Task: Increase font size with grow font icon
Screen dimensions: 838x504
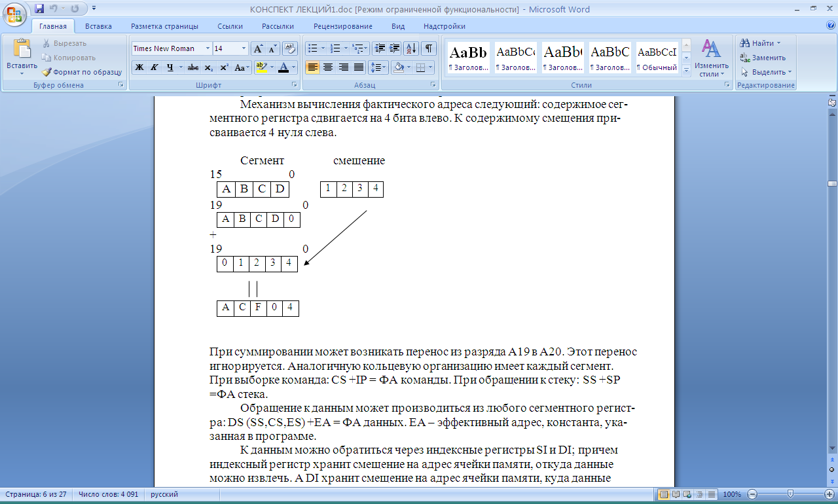Action: (258, 48)
